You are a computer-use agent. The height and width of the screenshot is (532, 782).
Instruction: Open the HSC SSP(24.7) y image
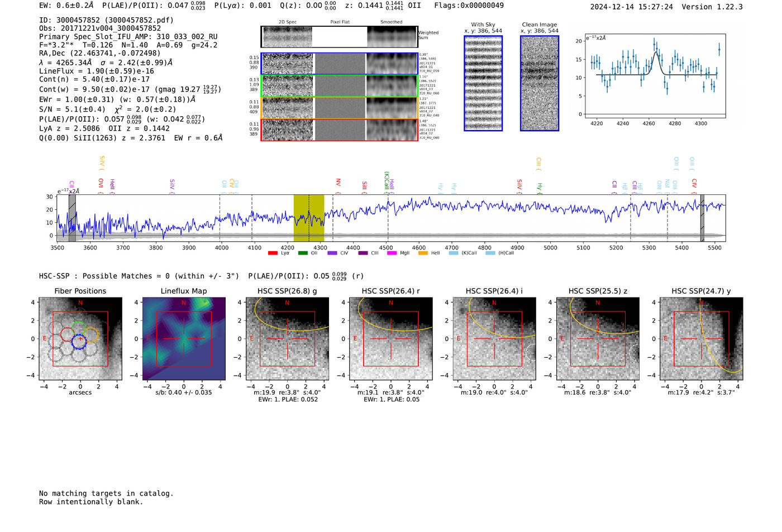tap(702, 339)
